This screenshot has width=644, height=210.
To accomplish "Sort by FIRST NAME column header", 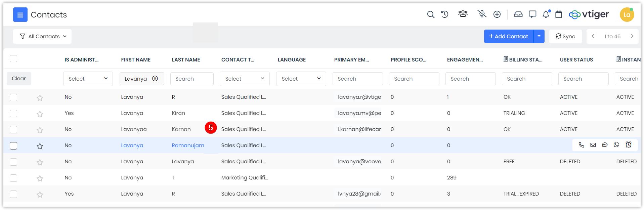I will coord(136,59).
